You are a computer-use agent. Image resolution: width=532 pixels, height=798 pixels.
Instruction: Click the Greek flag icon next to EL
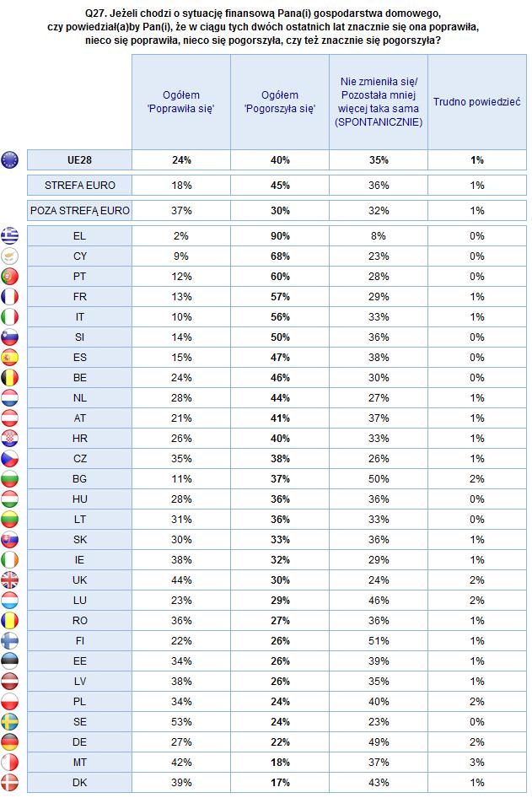pyautogui.click(x=9, y=235)
